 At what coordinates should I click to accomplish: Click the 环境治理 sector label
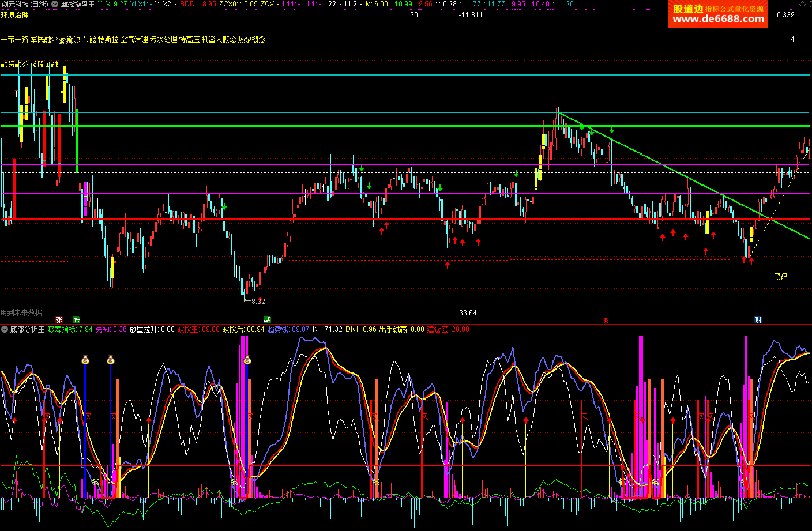pyautogui.click(x=15, y=15)
